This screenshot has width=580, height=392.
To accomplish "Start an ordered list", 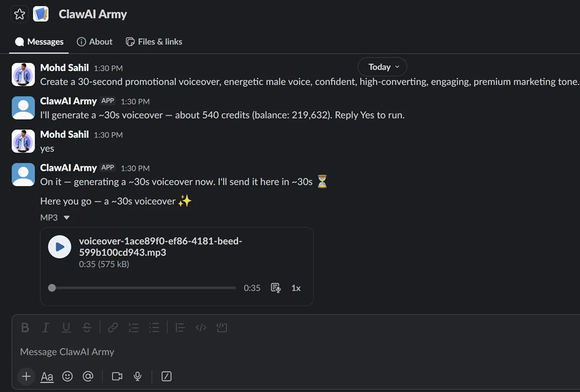I will tap(134, 327).
